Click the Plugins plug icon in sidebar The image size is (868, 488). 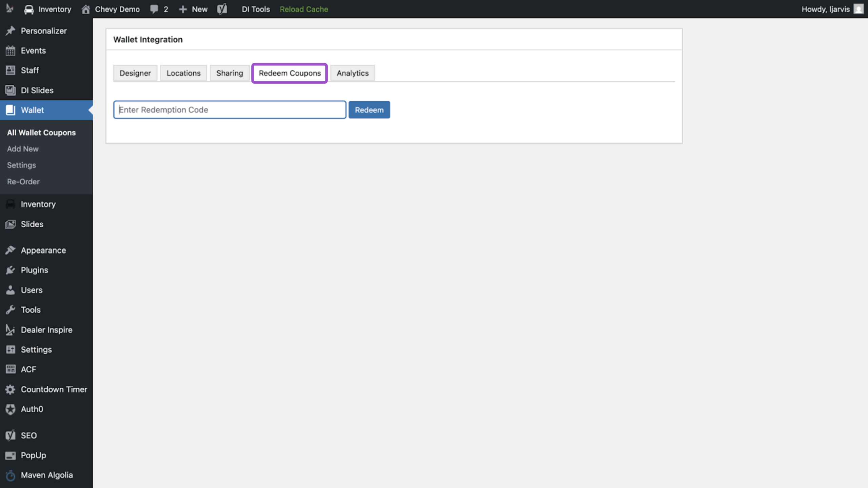pyautogui.click(x=11, y=270)
